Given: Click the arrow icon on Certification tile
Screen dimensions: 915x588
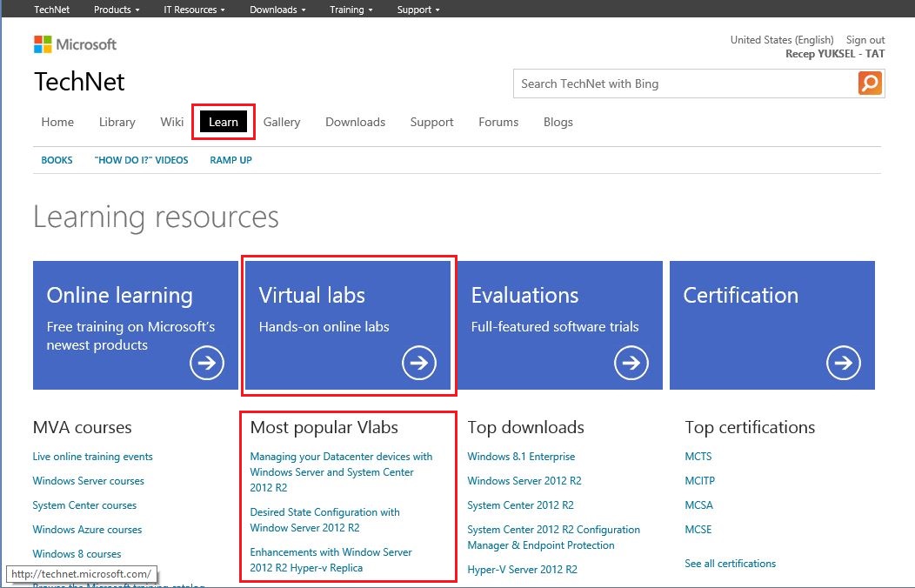Looking at the screenshot, I should 843,363.
